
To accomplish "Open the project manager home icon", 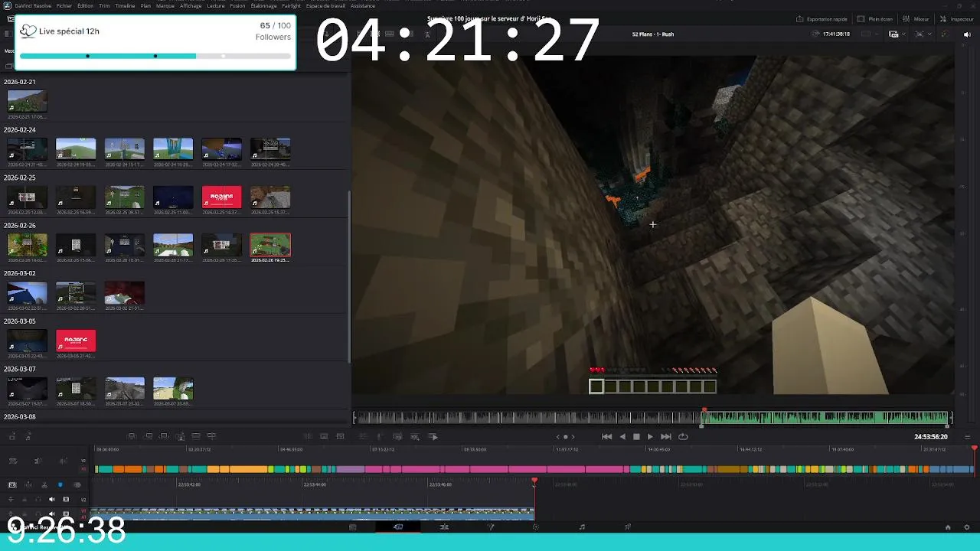I will (948, 527).
